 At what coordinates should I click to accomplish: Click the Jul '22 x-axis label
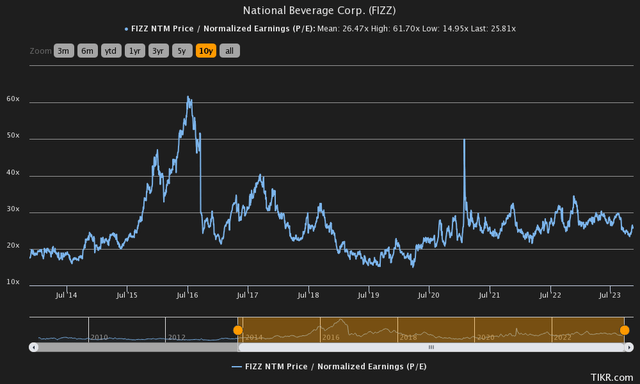coord(550,295)
